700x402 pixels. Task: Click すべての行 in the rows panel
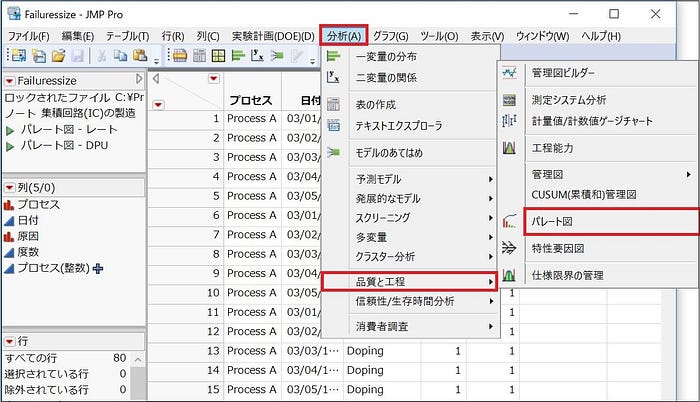tap(30, 358)
